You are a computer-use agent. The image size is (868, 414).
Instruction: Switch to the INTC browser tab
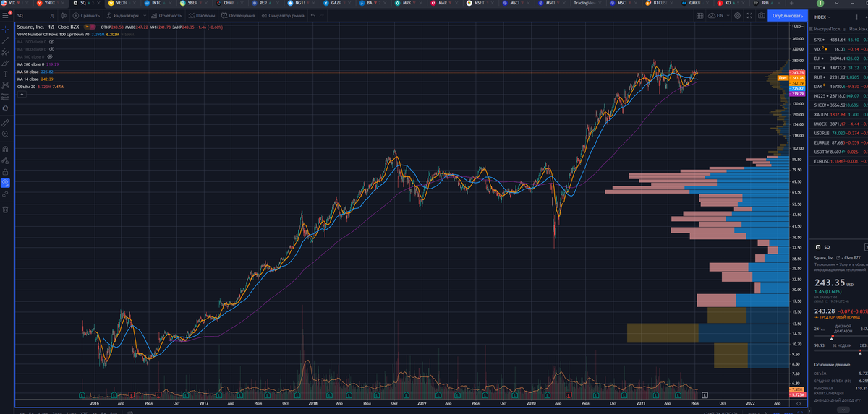158,3
